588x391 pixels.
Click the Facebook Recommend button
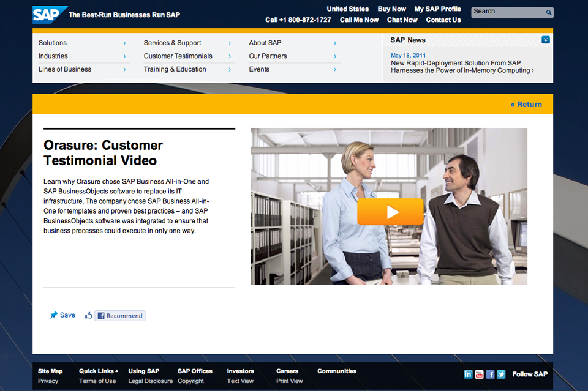tap(120, 316)
